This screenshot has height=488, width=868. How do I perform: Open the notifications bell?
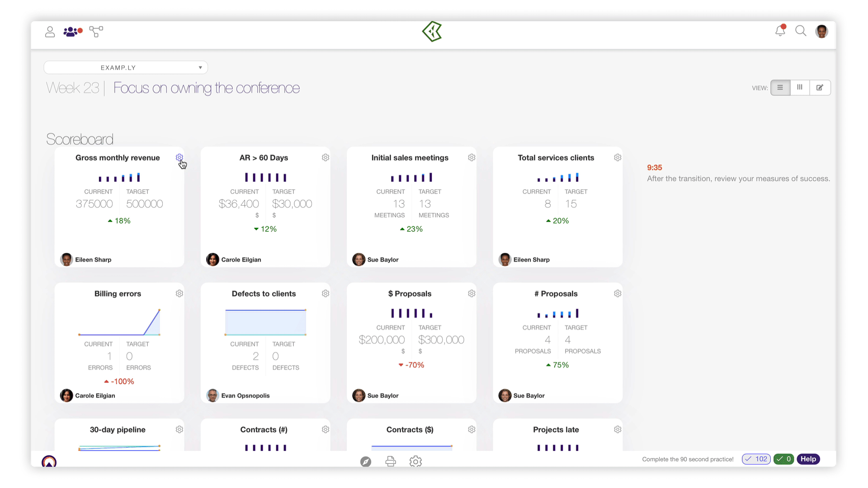(x=780, y=31)
